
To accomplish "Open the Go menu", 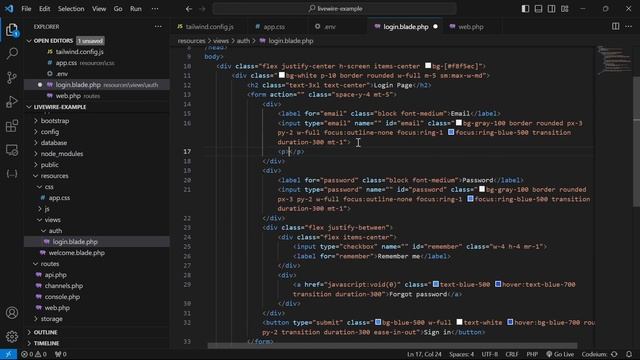I will click(x=118, y=9).
